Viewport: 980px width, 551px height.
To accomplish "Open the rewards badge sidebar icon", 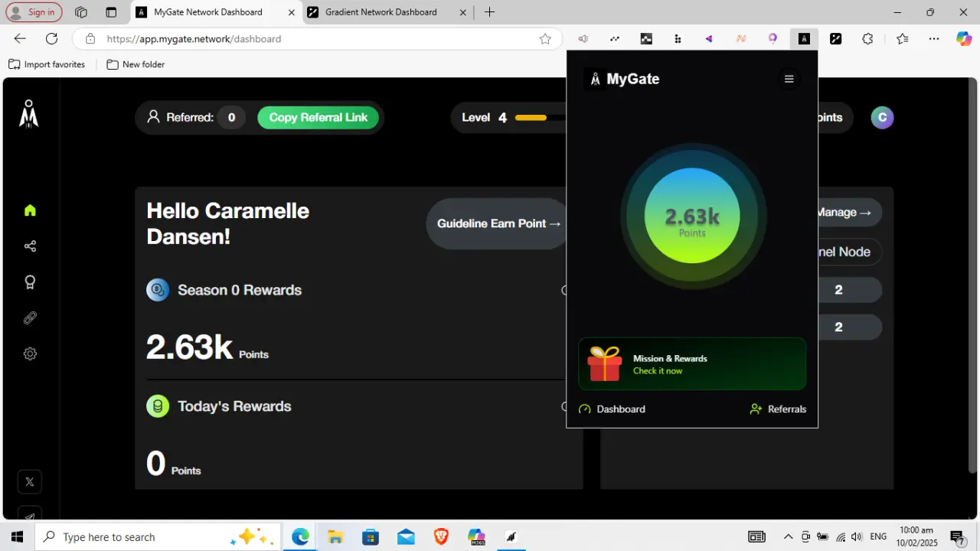I will (x=30, y=282).
